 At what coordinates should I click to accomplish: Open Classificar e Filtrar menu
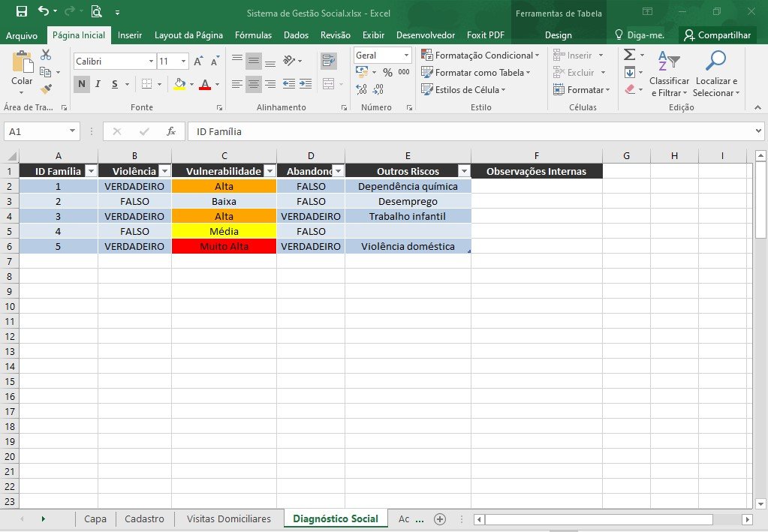[669, 74]
